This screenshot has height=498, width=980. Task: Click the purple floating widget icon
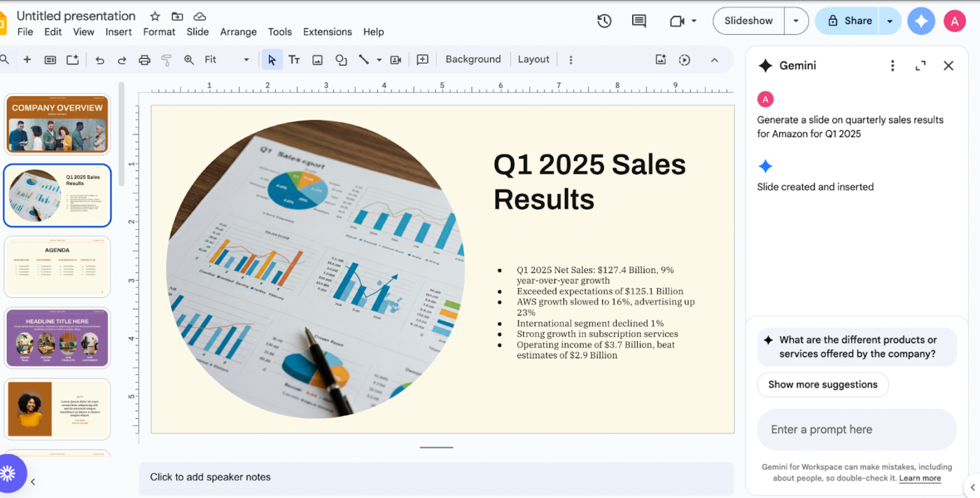(8, 473)
